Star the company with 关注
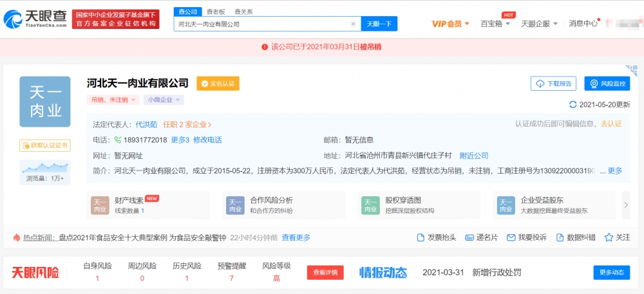Image resolution: width=644 pixels, height=294 pixels. click(x=609, y=237)
